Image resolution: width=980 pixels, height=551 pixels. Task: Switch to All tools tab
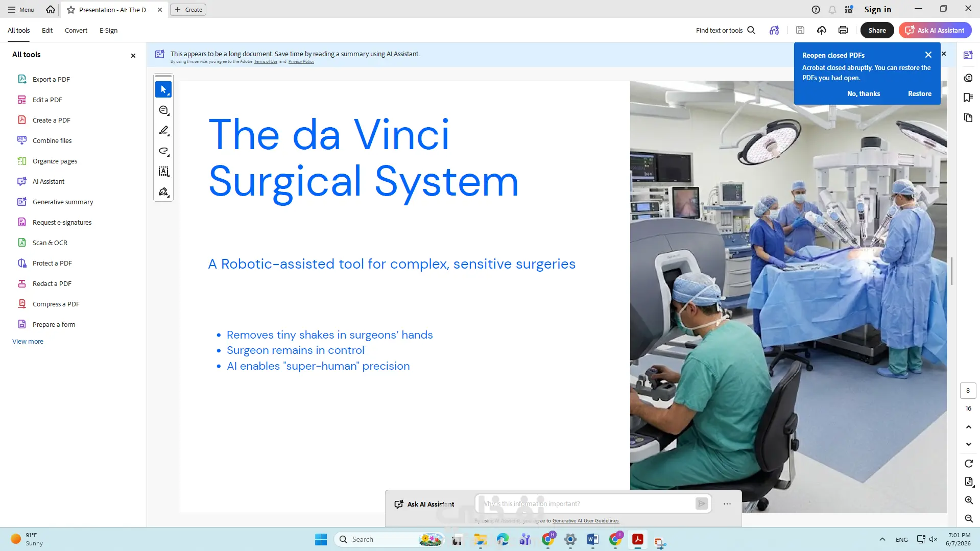coord(18,30)
